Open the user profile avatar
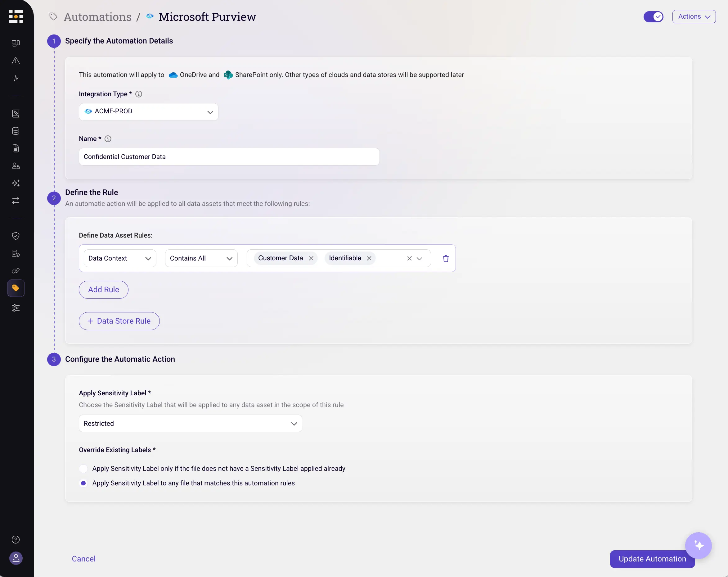The height and width of the screenshot is (577, 728). click(16, 558)
